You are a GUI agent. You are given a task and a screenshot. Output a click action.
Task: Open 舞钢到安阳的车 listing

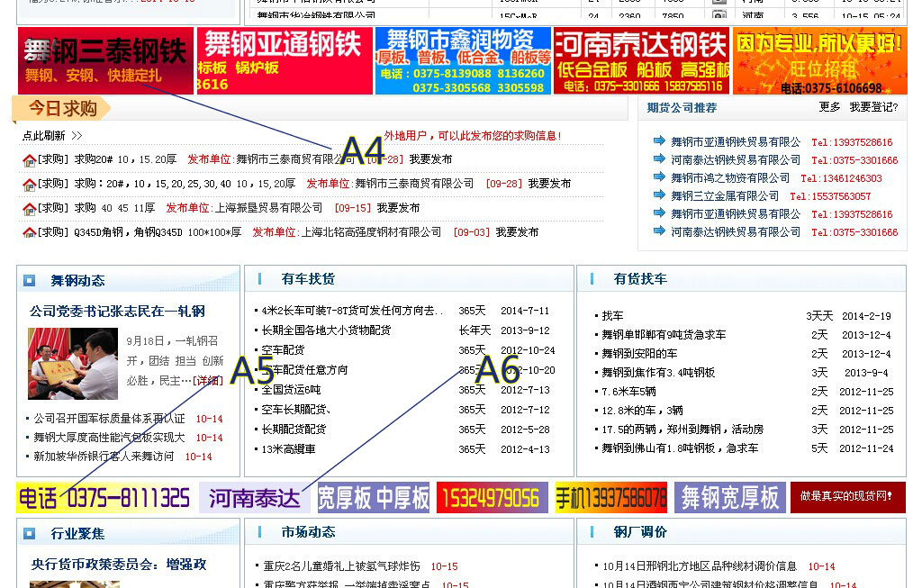click(x=639, y=353)
